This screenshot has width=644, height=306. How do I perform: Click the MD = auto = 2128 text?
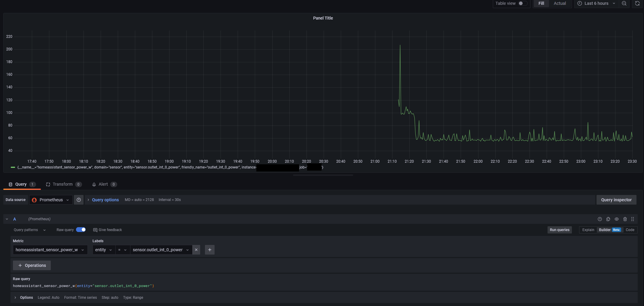tap(139, 200)
